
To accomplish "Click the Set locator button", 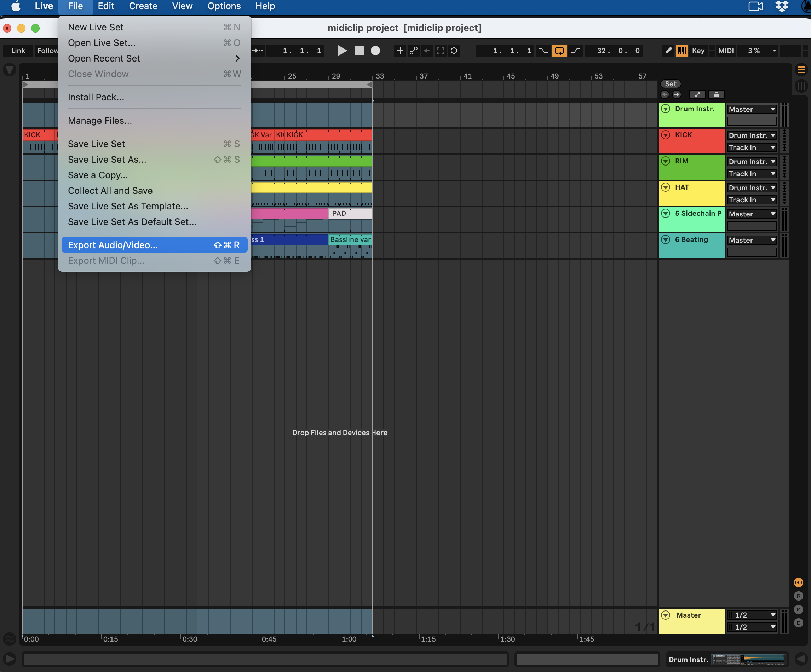I will point(671,84).
